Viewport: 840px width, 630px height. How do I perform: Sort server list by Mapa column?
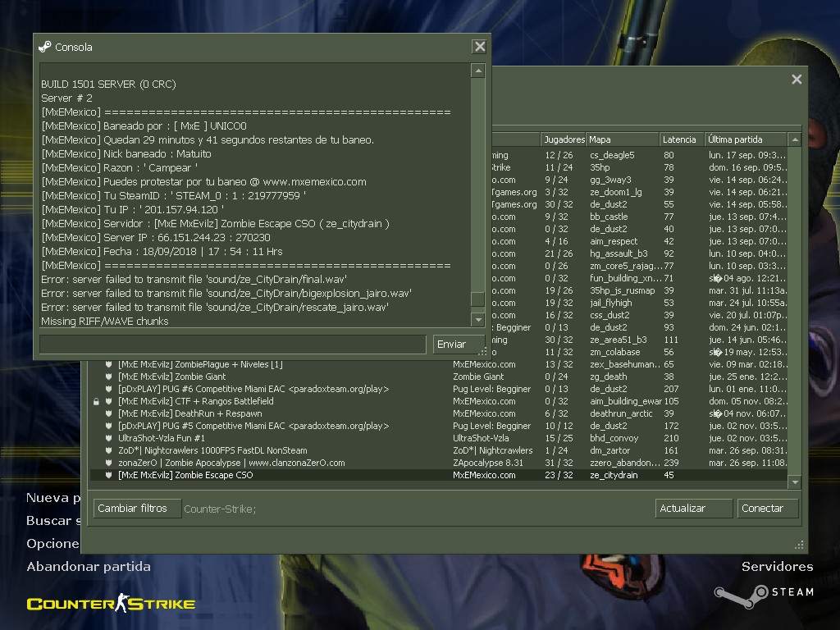tap(623, 139)
